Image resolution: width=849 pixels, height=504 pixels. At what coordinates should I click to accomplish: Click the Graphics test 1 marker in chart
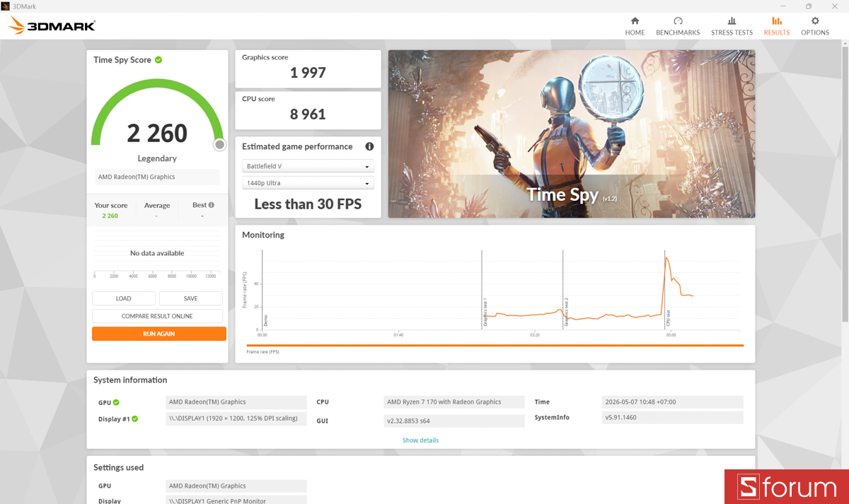pos(485,311)
